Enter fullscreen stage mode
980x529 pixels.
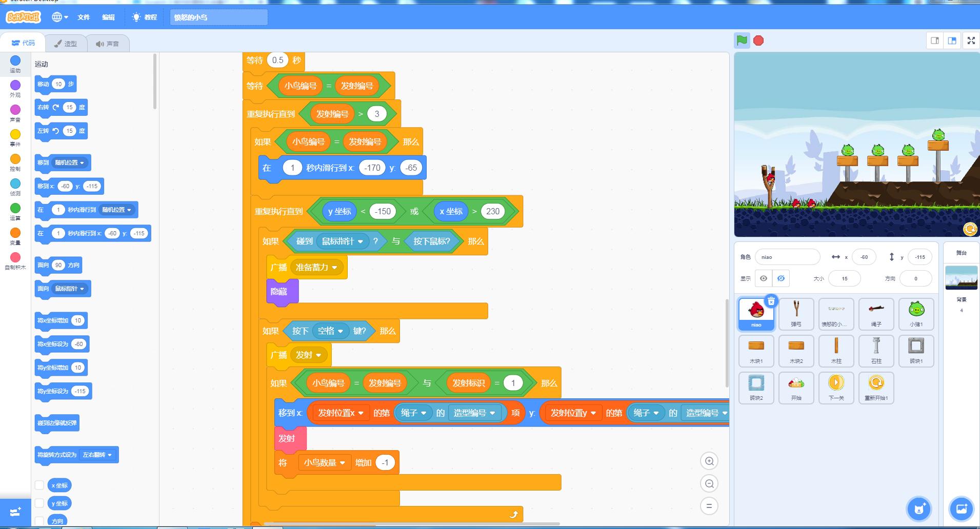tap(971, 40)
